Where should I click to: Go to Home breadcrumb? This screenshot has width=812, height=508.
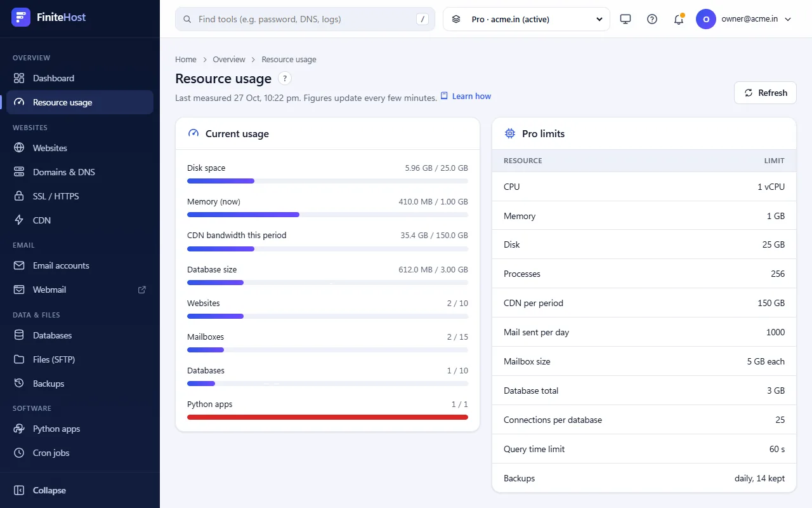(x=186, y=60)
